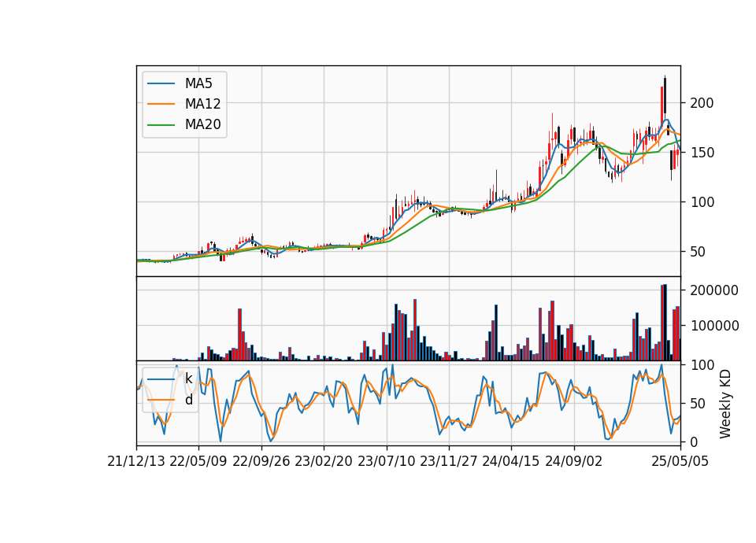Click the 23/02/20 date tick label

tap(324, 461)
